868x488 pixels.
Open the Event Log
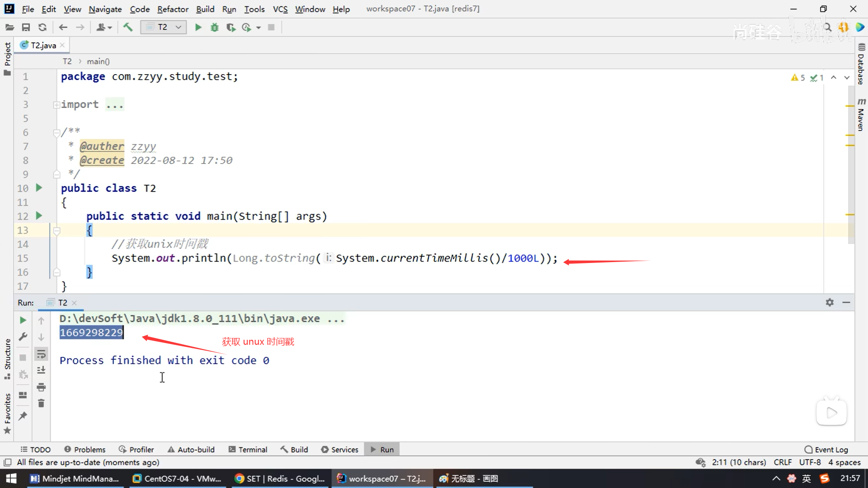(826, 450)
